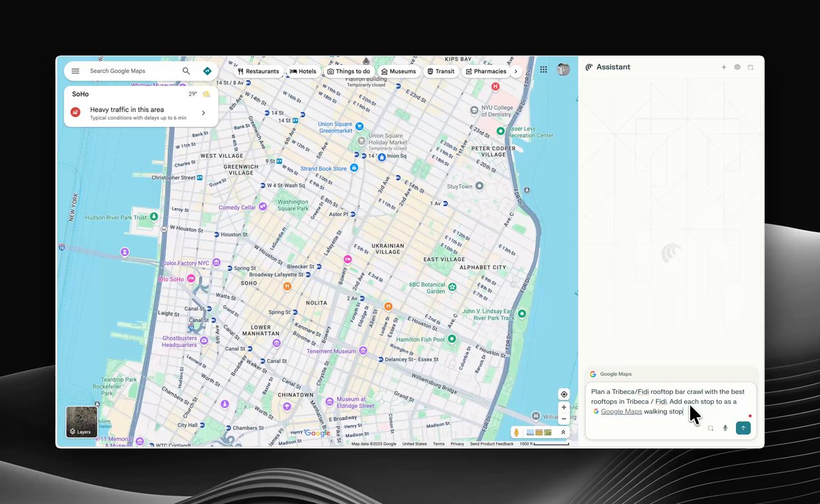The width and height of the screenshot is (820, 504).
Task: Click the dashed-square selection icon
Action: (x=711, y=428)
